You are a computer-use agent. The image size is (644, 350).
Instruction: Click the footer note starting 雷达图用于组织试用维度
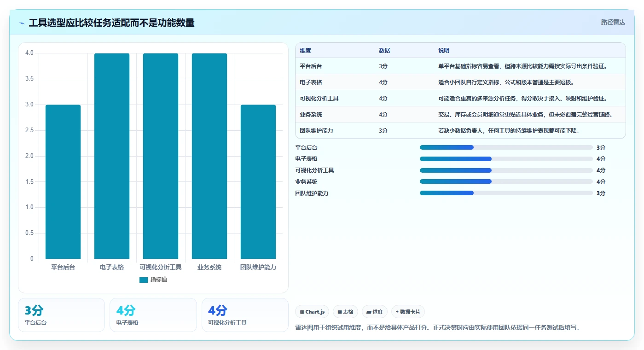[437, 328]
